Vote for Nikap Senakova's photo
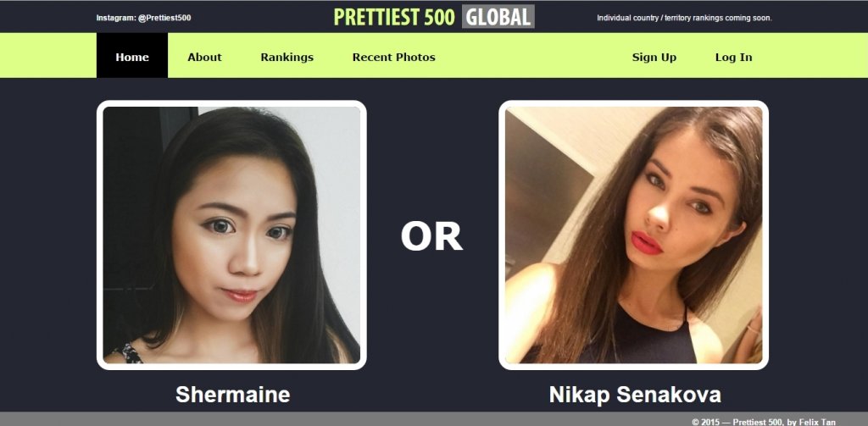 pos(633,235)
